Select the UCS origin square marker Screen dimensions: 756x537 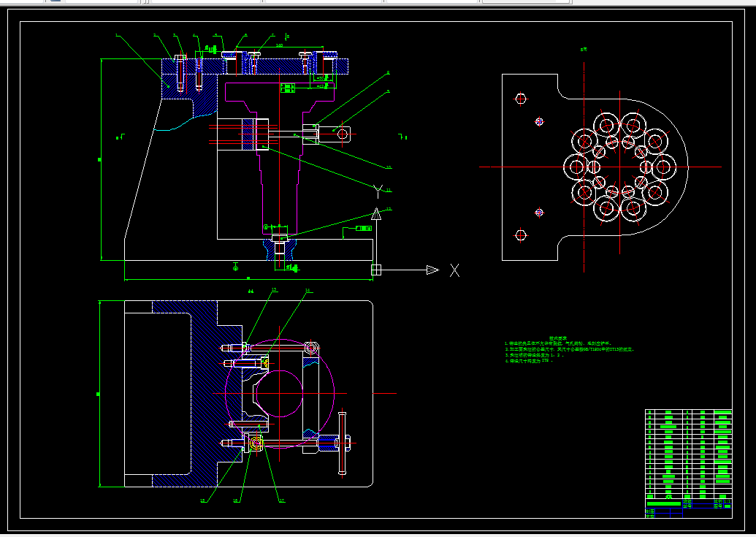tap(376, 270)
